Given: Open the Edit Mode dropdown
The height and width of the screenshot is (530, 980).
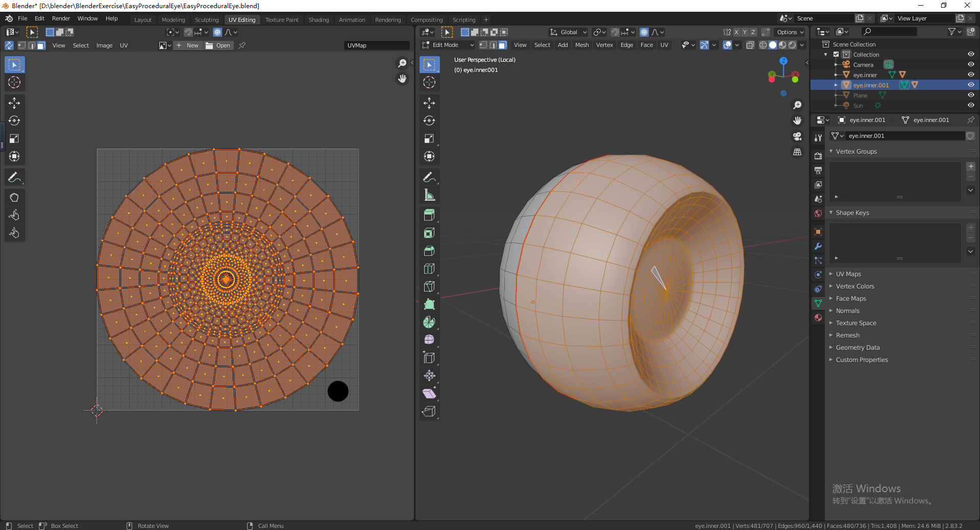Looking at the screenshot, I should click(x=448, y=45).
